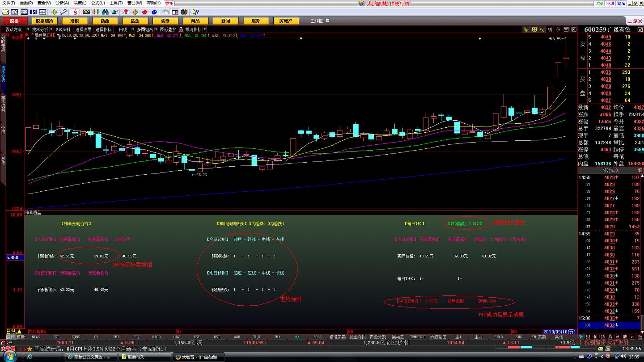Click the yellow crosshair toolbar icon
The width and height of the screenshot is (644, 362).
(55, 12)
